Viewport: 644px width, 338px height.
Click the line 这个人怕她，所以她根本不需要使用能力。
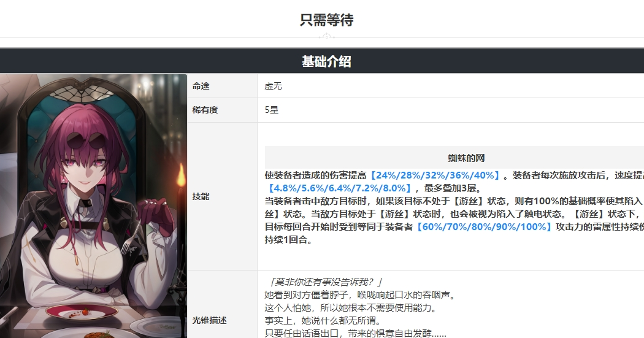[351, 307]
